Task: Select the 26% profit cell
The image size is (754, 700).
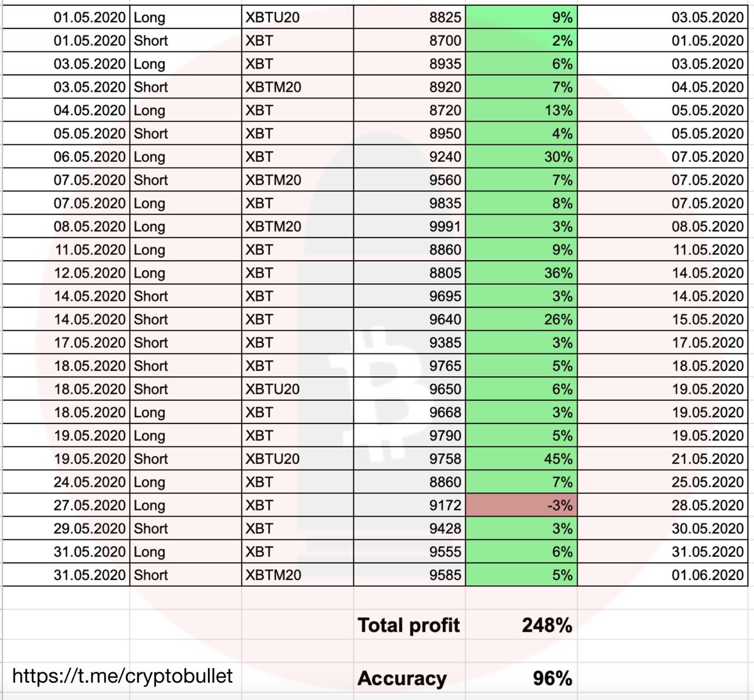Action: coord(521,320)
